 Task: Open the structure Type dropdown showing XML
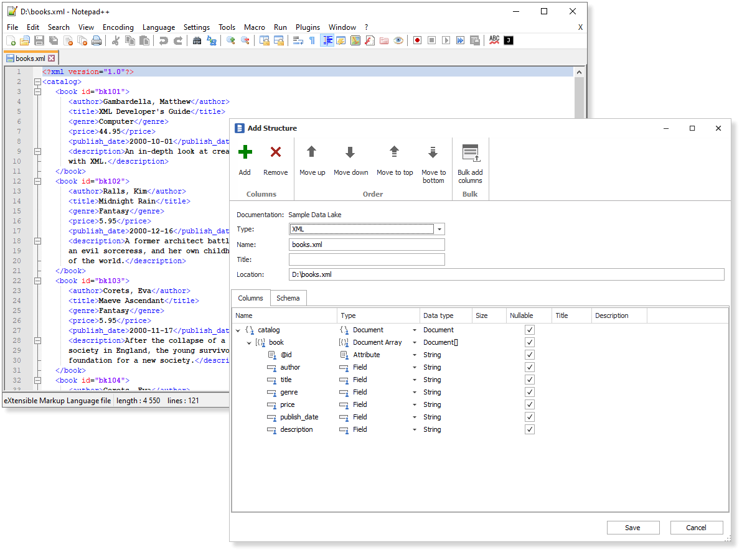[439, 229]
